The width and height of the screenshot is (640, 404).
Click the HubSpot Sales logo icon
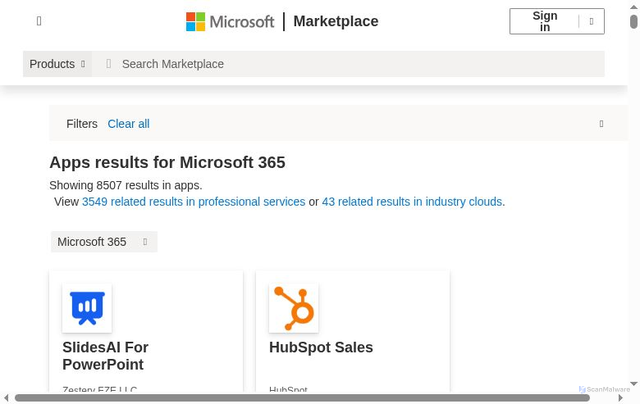(x=293, y=308)
